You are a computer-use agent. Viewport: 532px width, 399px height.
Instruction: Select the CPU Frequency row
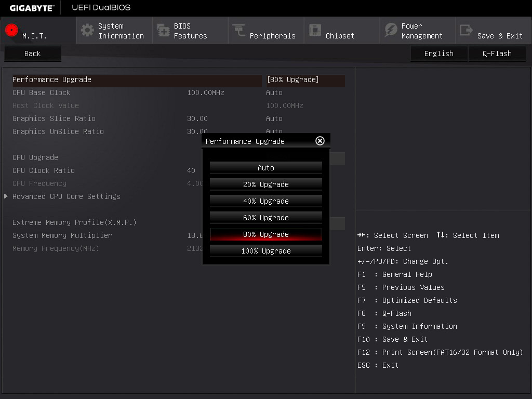(x=39, y=183)
